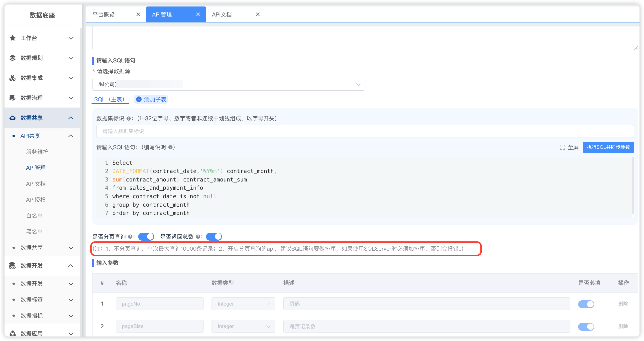The image size is (644, 341).
Task: Click the 全屏 fullscreen icon
Action: (562, 147)
